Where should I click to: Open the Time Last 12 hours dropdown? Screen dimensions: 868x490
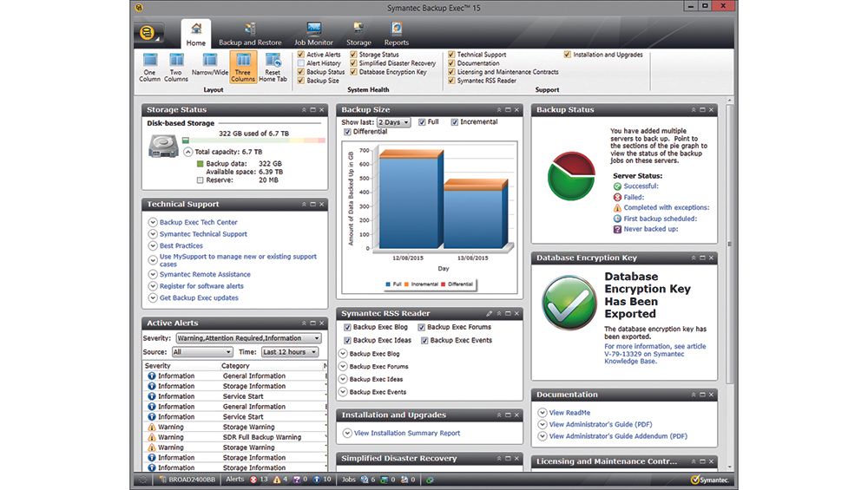click(290, 352)
